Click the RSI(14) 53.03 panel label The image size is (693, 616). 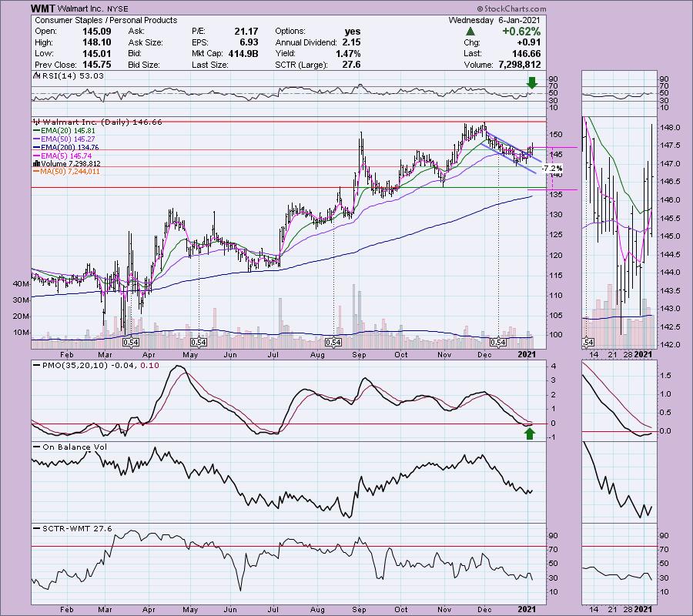coord(72,75)
